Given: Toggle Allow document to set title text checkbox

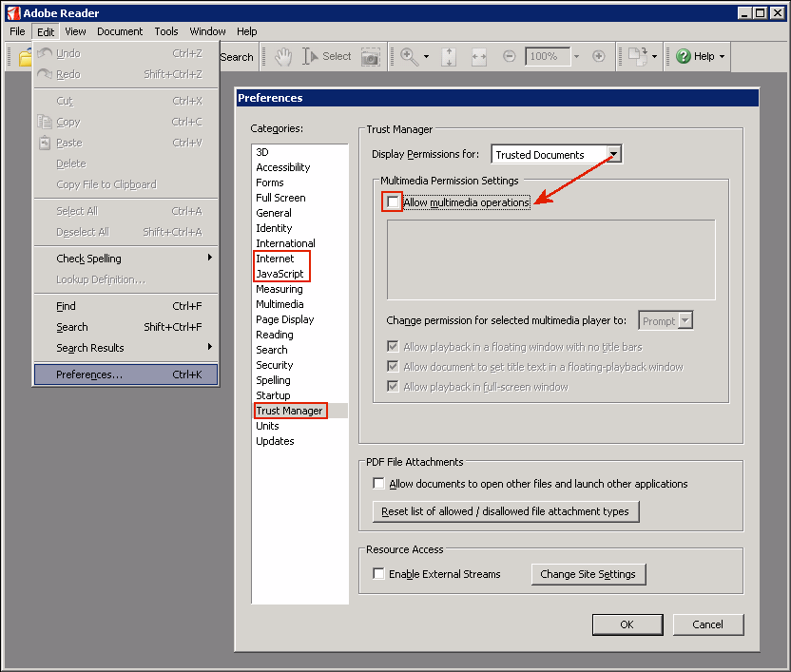Looking at the screenshot, I should [393, 366].
